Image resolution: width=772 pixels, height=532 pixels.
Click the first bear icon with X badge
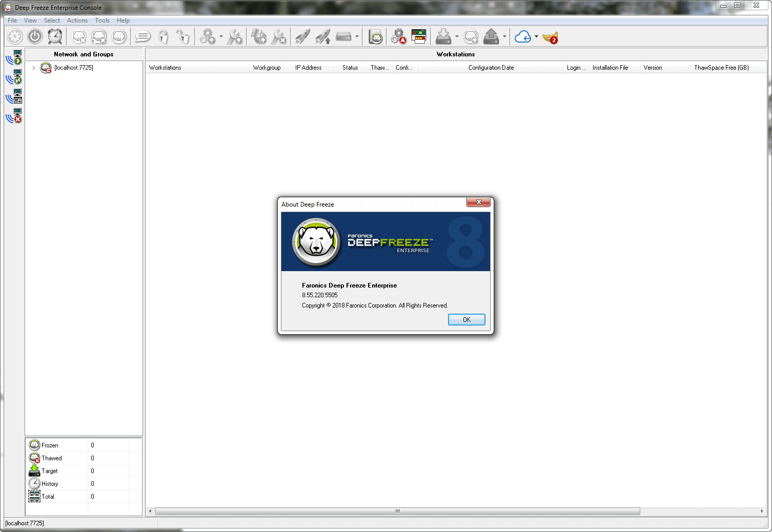tap(79, 37)
